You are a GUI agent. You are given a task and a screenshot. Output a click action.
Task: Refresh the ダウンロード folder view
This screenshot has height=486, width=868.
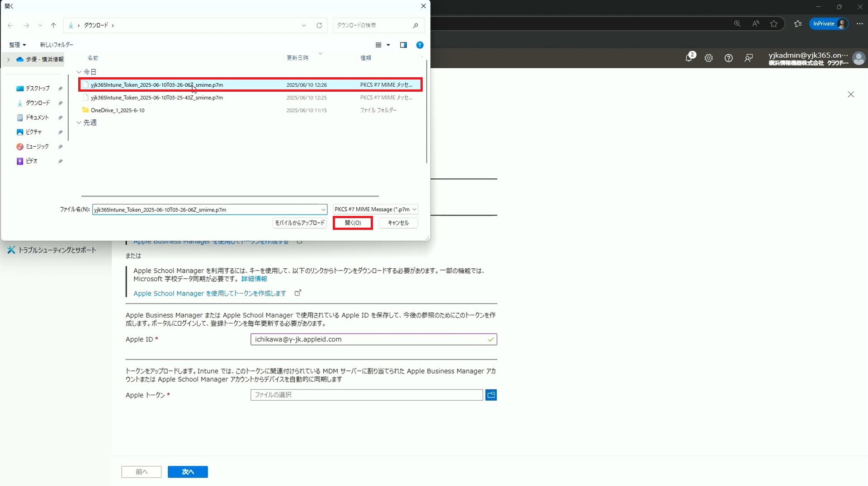(319, 25)
